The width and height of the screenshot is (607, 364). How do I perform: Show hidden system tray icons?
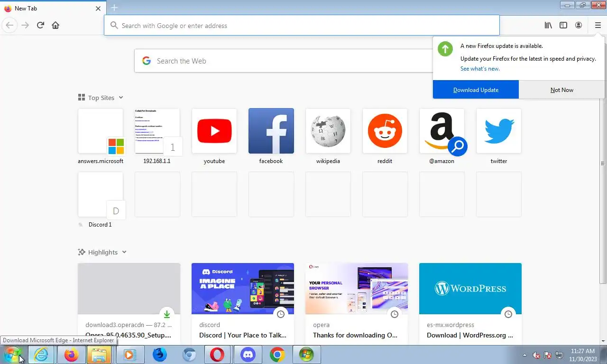click(524, 355)
